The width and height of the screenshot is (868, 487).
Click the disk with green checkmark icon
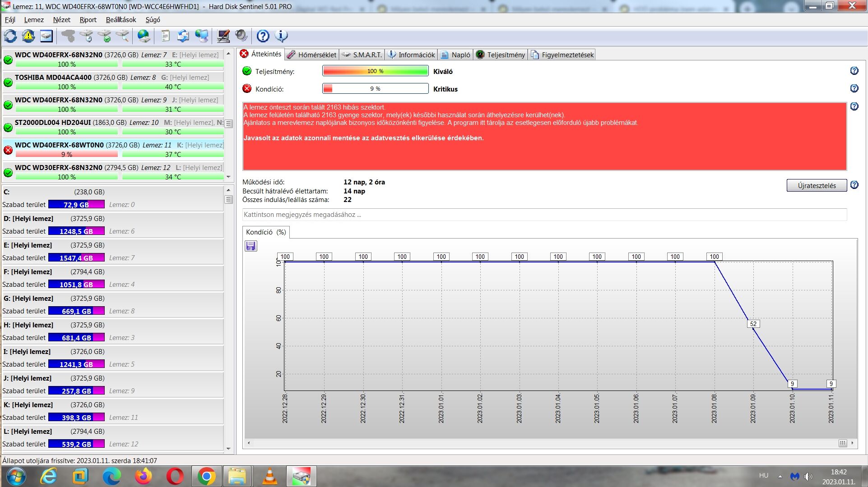pyautogui.click(x=104, y=36)
